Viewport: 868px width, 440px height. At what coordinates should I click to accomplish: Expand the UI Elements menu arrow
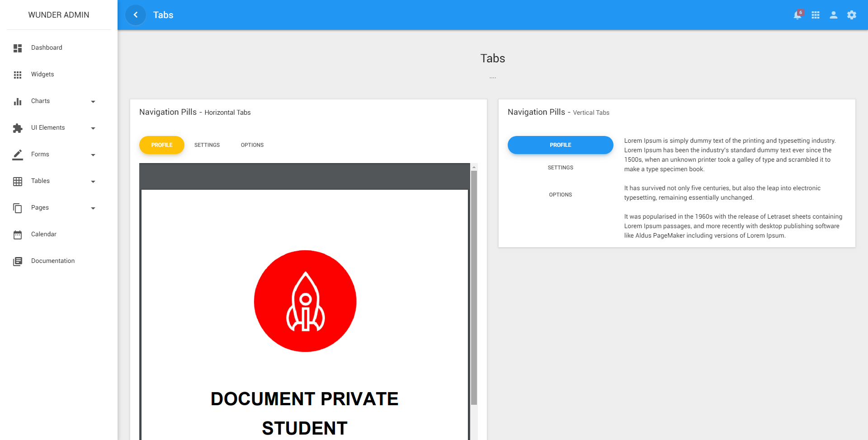93,128
